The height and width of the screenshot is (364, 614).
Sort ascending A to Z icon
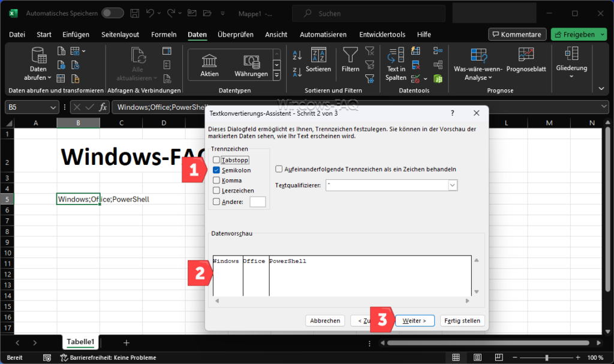point(297,55)
